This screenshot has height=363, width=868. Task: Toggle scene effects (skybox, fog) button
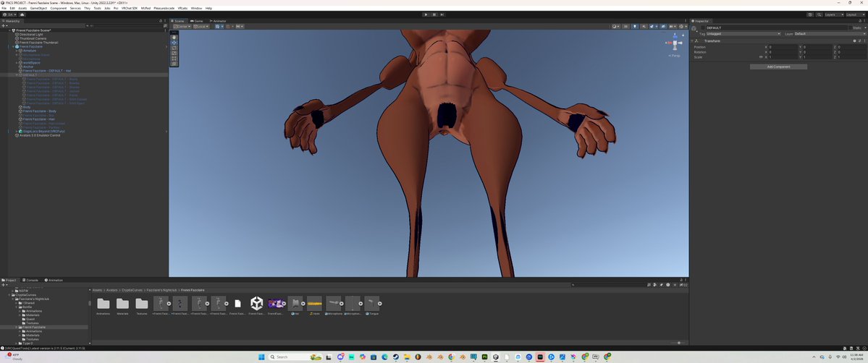click(652, 27)
